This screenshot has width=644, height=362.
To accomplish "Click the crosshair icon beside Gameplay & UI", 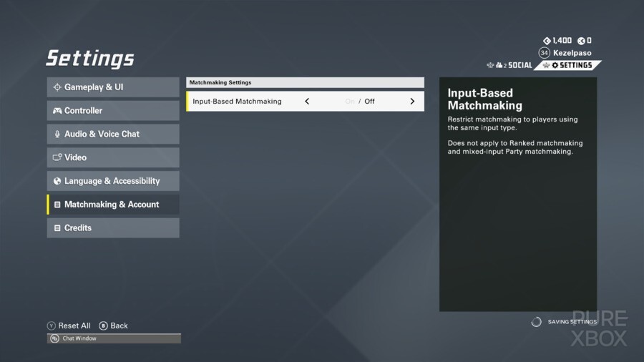I will (x=57, y=87).
